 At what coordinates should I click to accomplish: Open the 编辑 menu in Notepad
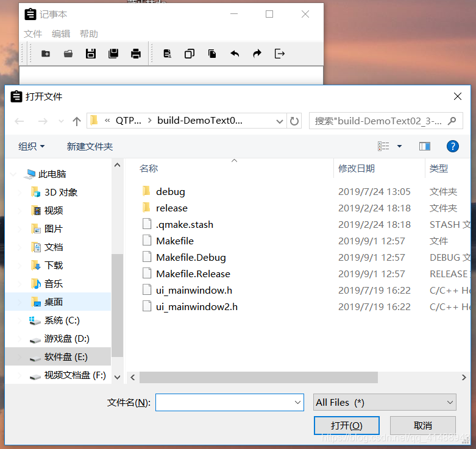coord(61,34)
